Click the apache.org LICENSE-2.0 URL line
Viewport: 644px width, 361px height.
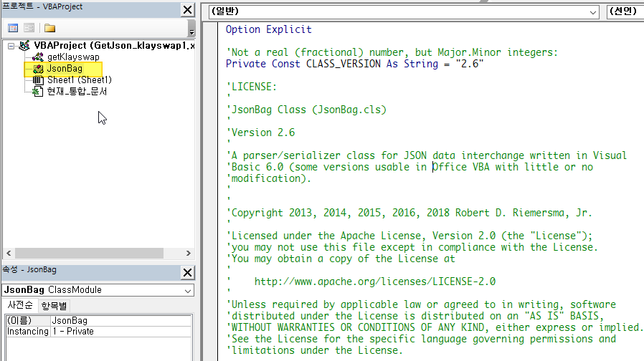374,281
